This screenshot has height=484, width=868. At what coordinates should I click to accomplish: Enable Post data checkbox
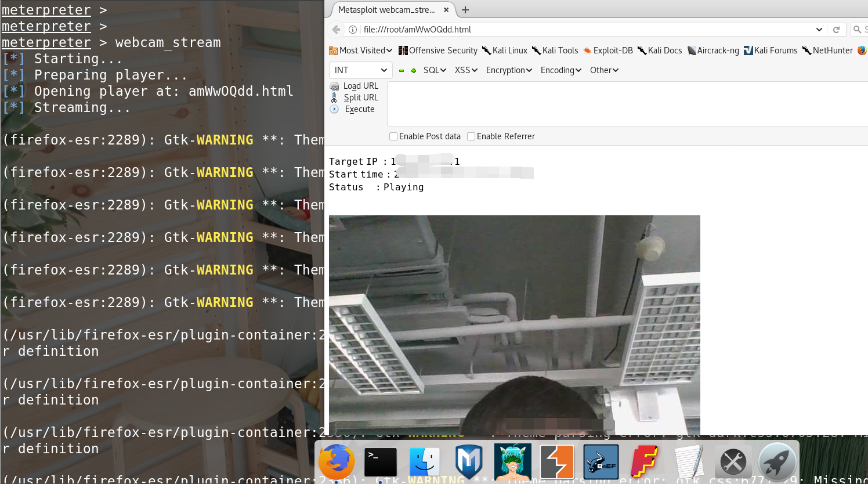(393, 136)
